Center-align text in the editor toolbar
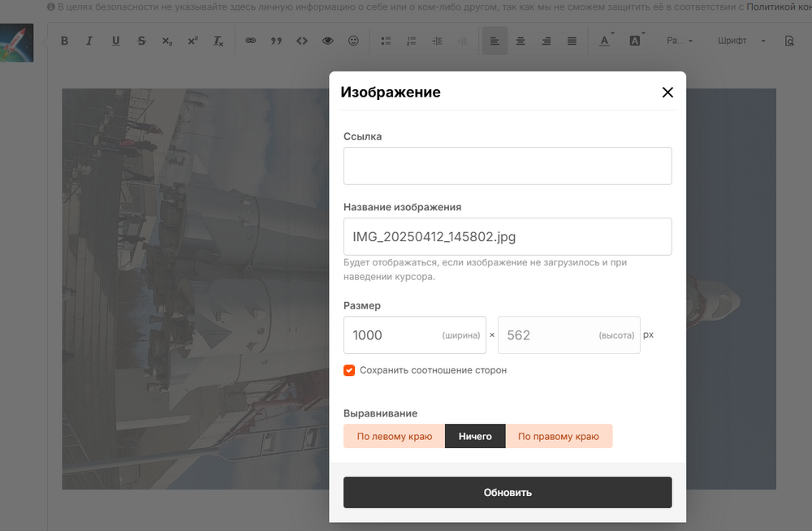812x531 pixels. 520,41
